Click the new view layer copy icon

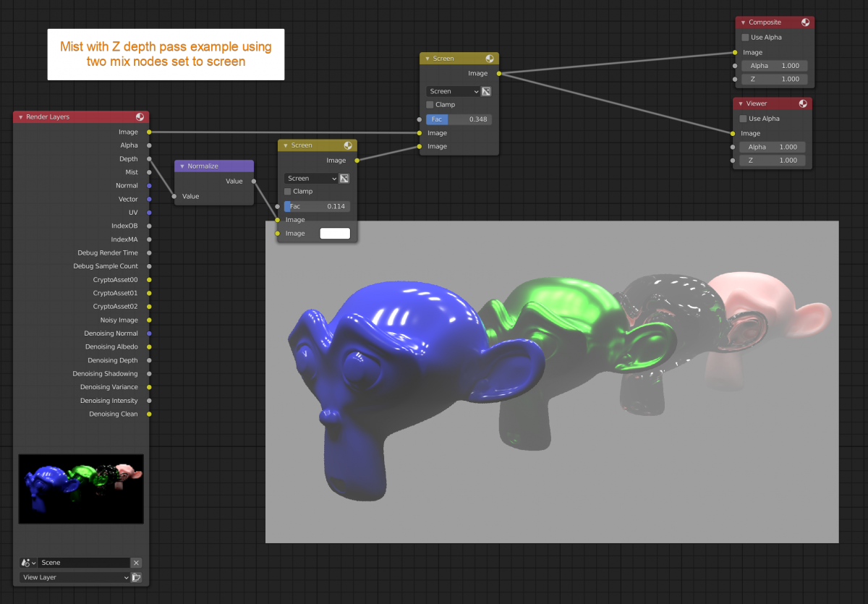pyautogui.click(x=135, y=577)
